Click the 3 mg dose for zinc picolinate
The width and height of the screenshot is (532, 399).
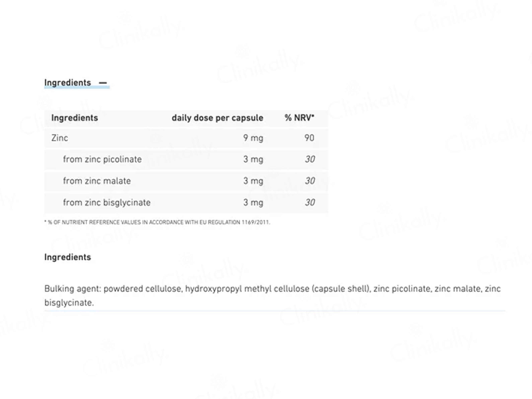point(253,159)
